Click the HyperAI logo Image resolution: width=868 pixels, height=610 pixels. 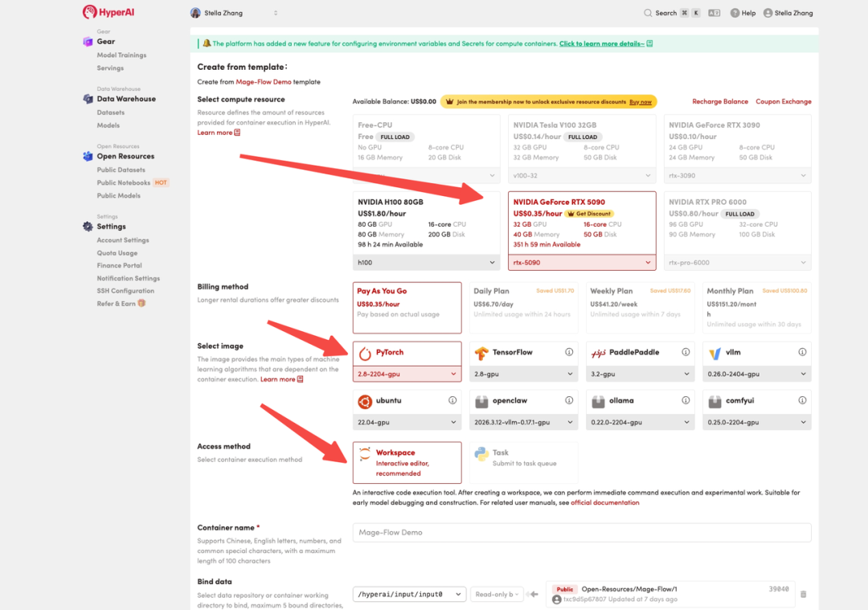point(108,12)
